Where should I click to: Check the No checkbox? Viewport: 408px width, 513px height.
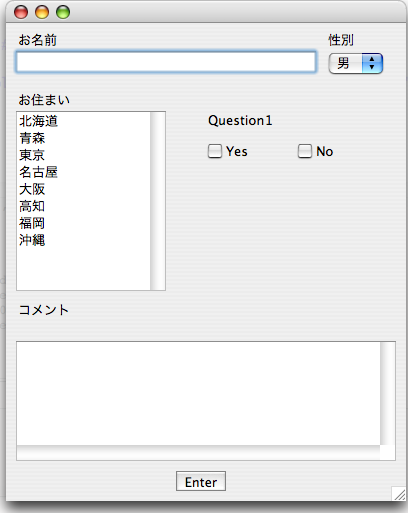[x=305, y=151]
